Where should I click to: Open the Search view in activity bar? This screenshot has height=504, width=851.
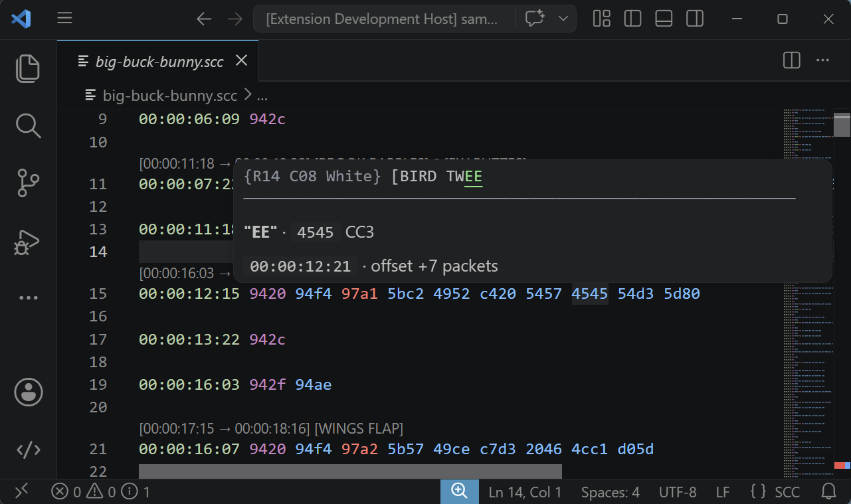click(x=28, y=126)
